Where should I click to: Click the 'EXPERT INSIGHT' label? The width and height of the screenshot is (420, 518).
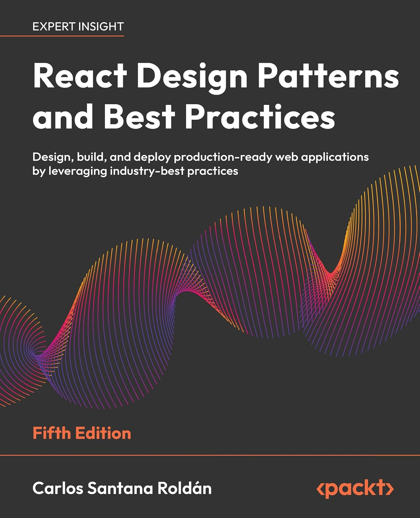pos(78,27)
